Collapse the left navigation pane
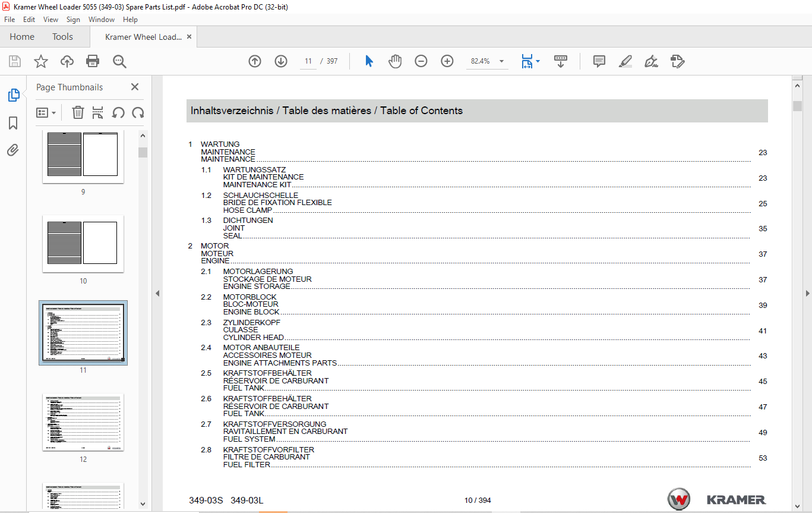 point(157,293)
